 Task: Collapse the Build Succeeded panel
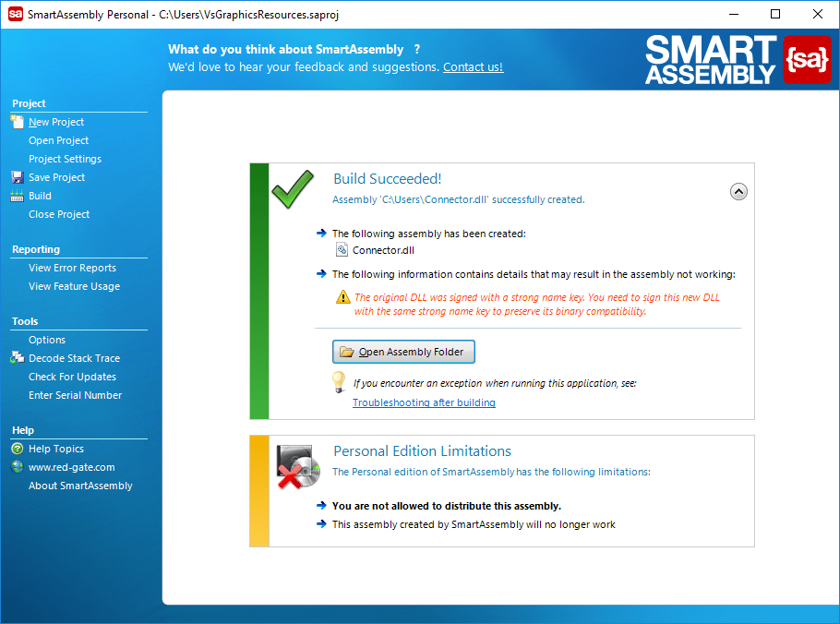click(x=738, y=191)
